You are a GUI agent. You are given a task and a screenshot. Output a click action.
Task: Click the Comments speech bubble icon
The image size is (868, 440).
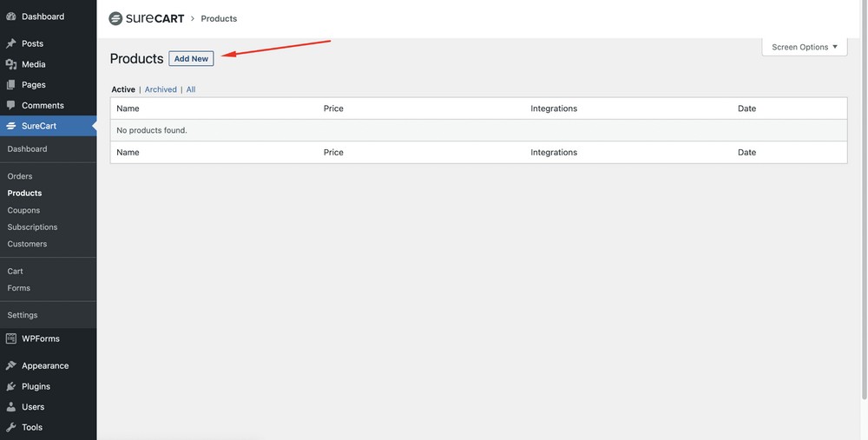coord(11,106)
